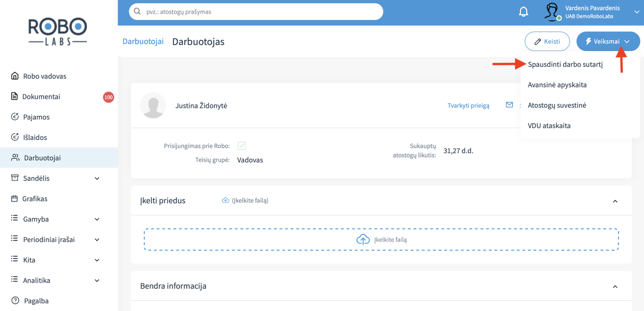Select Atostogų suvestinė menu item
The image size is (644, 311).
pos(557,105)
